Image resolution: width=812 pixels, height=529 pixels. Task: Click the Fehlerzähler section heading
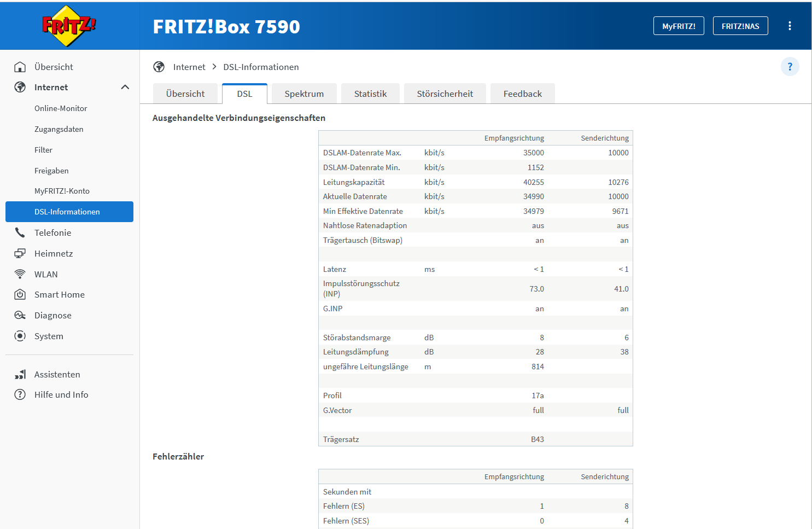pos(178,456)
